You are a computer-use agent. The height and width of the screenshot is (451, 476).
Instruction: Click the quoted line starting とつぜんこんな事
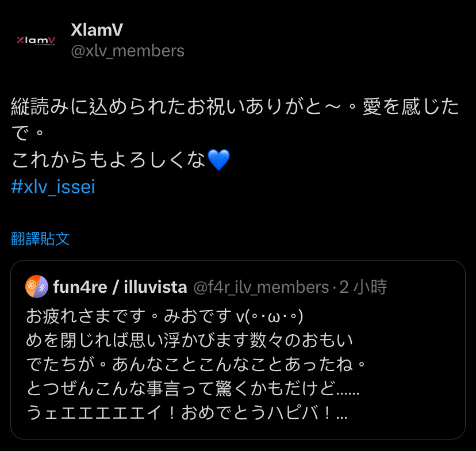[193, 389]
